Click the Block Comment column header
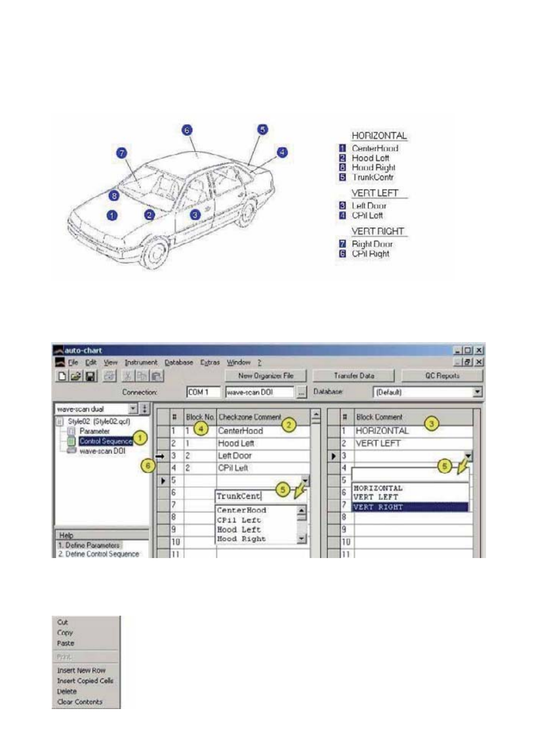The image size is (533, 756). tap(413, 417)
